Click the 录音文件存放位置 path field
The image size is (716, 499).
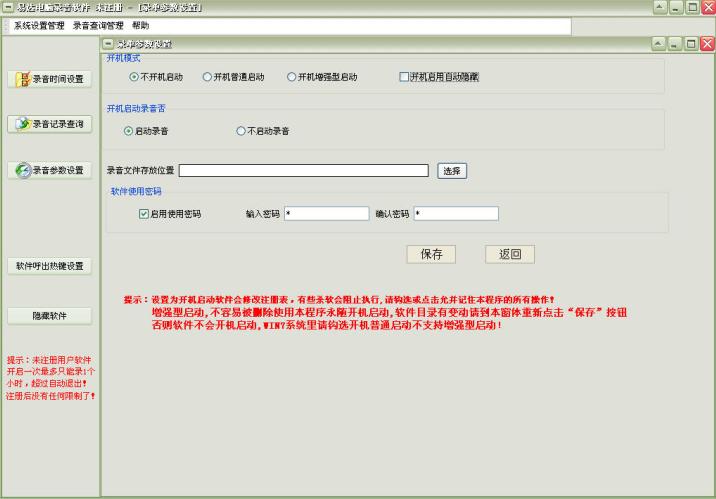pyautogui.click(x=303, y=171)
